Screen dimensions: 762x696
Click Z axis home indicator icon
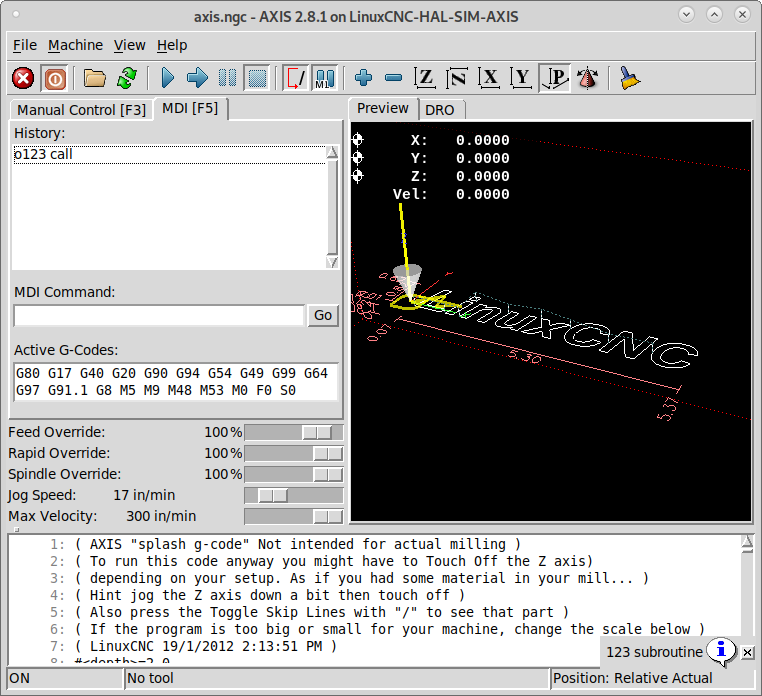[x=358, y=176]
